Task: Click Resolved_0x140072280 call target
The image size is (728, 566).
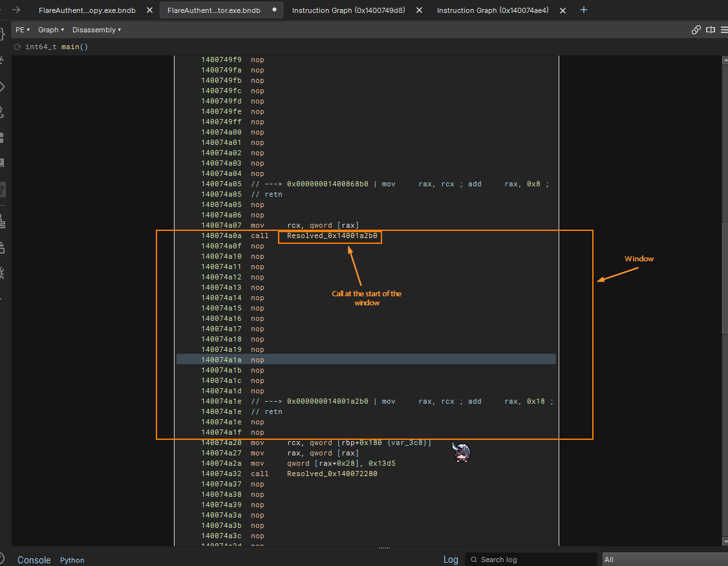Action: coord(332,473)
